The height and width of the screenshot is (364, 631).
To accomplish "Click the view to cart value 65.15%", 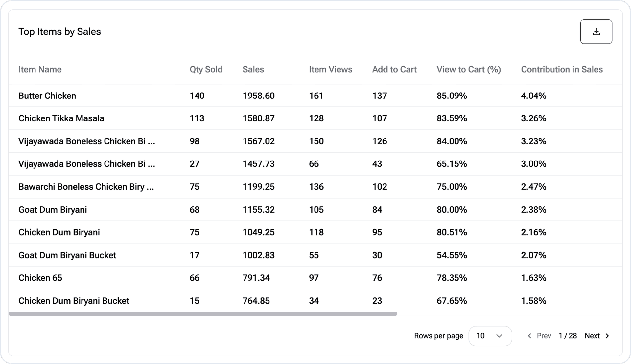I will pos(452,164).
